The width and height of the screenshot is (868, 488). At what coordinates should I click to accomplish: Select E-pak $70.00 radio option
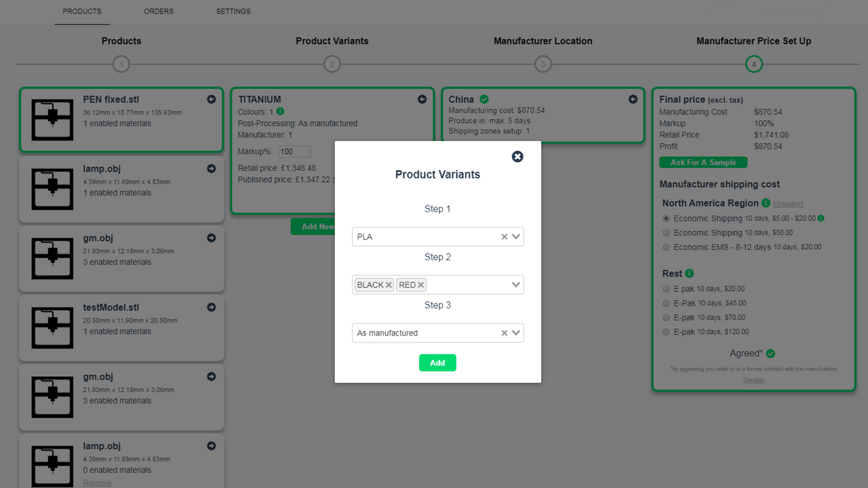point(666,317)
